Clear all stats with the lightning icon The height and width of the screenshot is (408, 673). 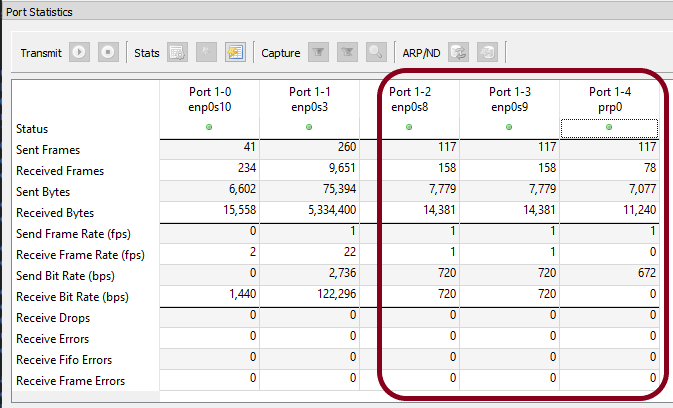tap(236, 52)
